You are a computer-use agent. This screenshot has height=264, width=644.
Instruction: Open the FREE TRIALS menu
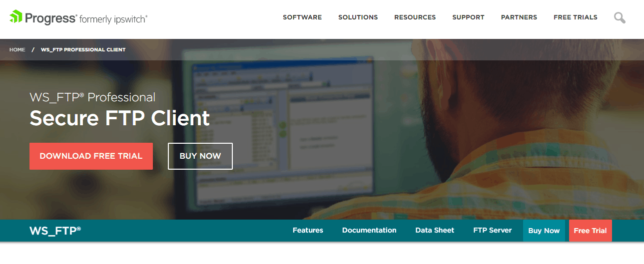click(575, 17)
